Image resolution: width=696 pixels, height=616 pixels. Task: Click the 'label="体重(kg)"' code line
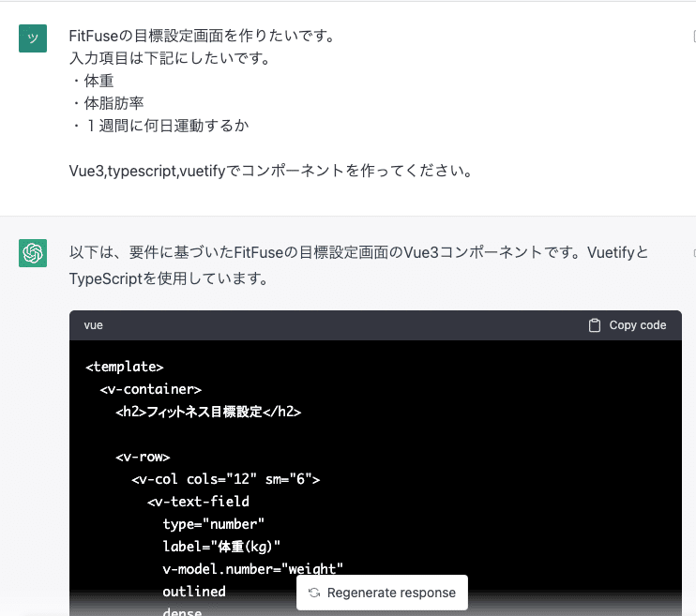221,547
